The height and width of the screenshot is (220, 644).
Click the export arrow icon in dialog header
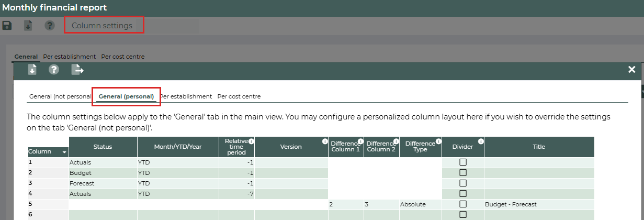click(x=77, y=70)
